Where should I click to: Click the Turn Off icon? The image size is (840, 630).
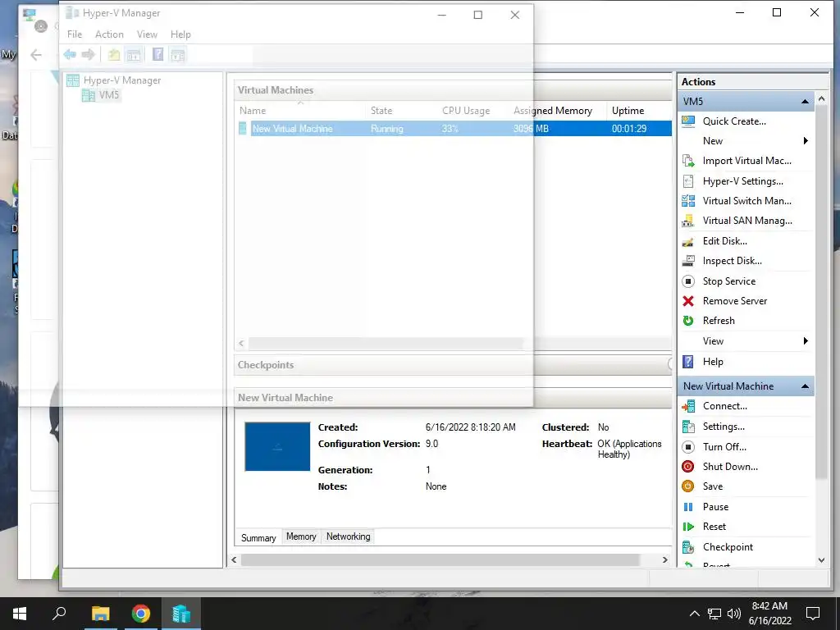tap(688, 447)
